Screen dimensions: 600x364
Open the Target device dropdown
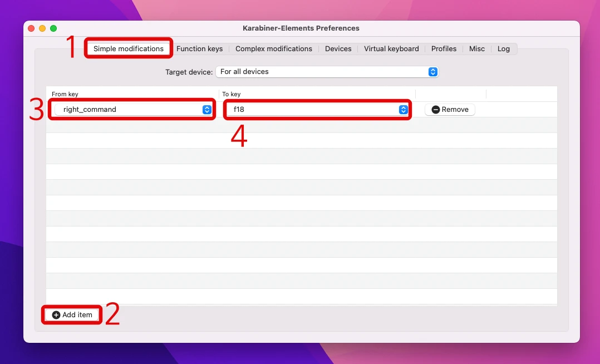(327, 72)
